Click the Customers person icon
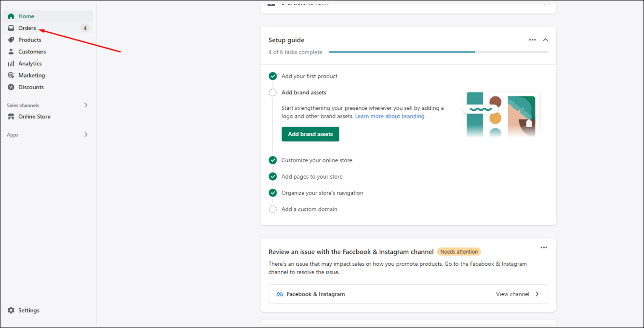Screen dimensions: 644x328 (11, 52)
